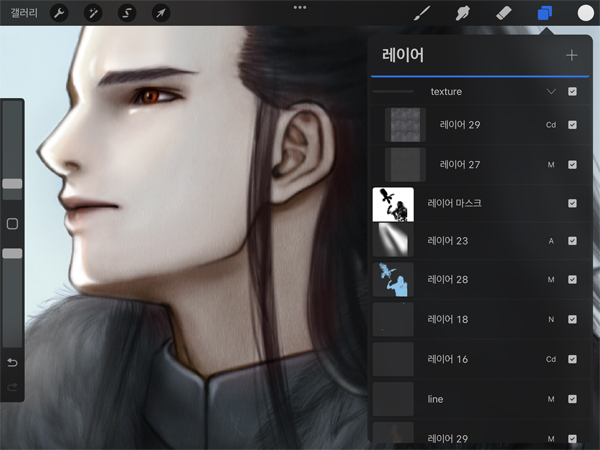Open blend mode Cd of 레이어 29 in texture group
600x450 pixels.
point(551,125)
